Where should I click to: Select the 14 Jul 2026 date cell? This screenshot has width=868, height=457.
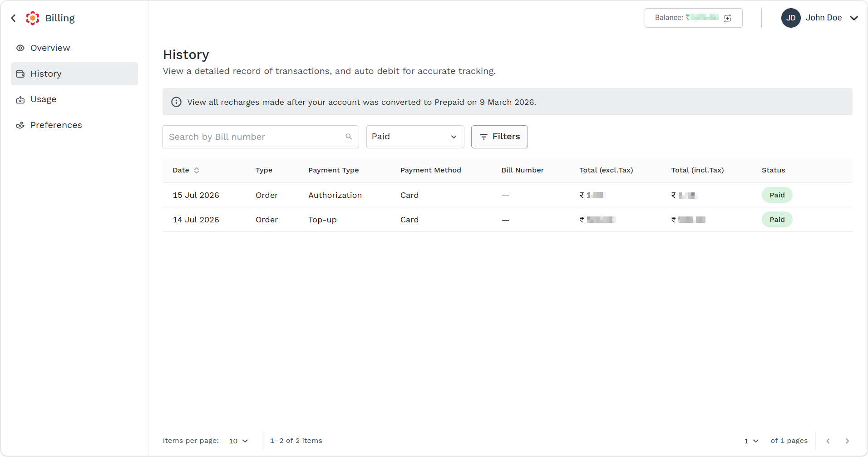coord(196,220)
